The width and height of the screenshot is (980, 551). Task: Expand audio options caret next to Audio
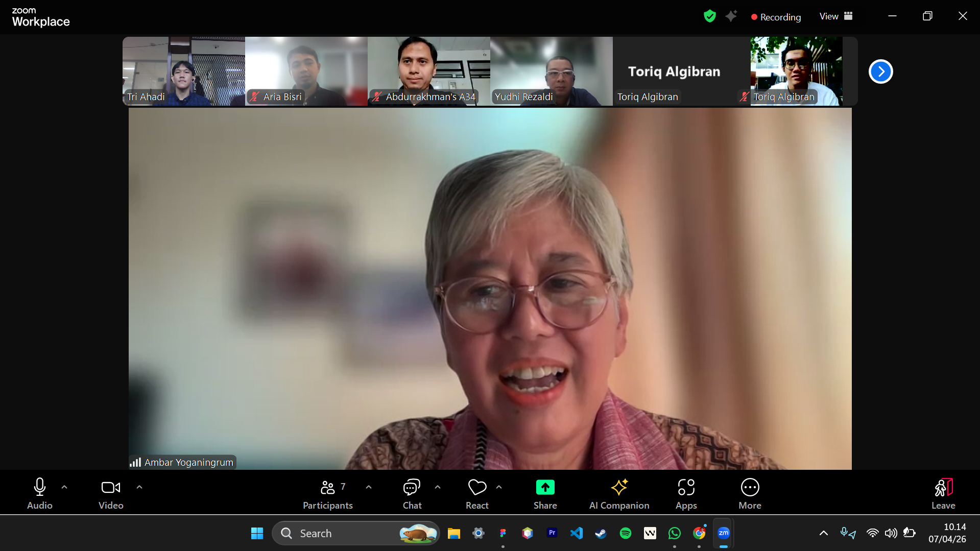[64, 487]
